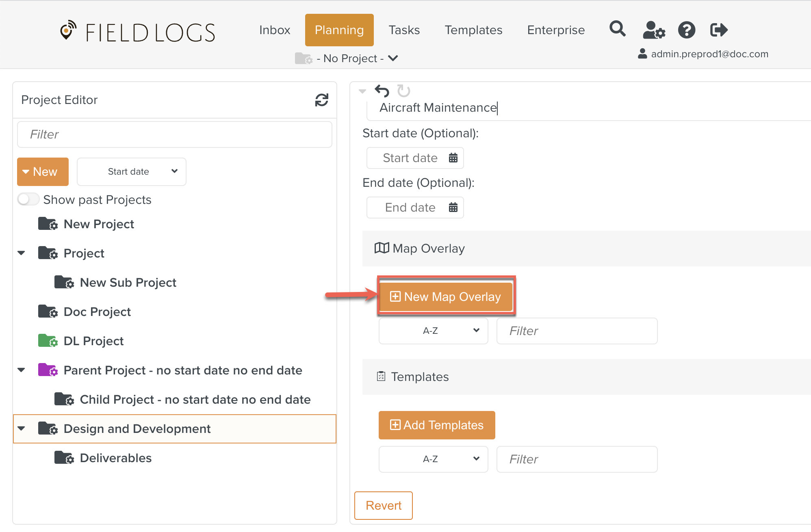Toggle Show past Projects switch

pyautogui.click(x=28, y=199)
